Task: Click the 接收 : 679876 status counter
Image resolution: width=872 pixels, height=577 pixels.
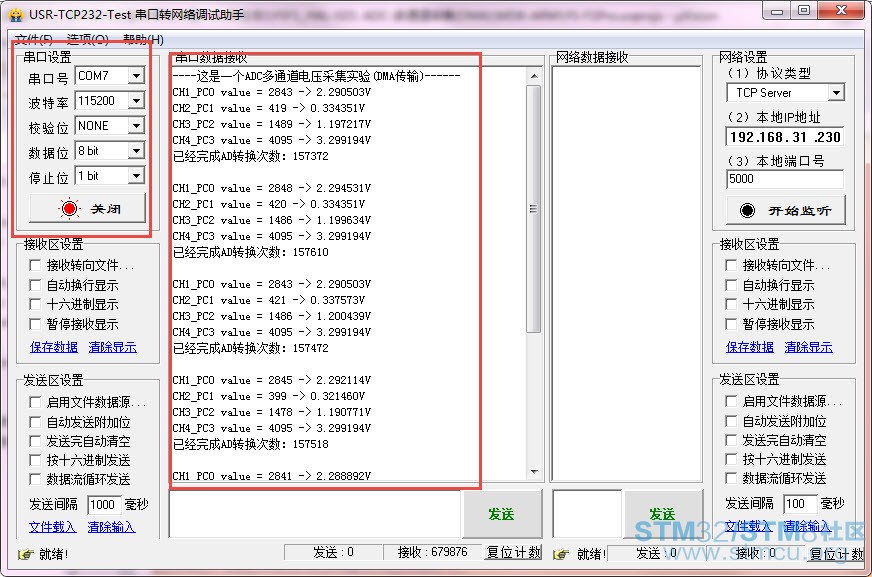Action: pos(432,552)
